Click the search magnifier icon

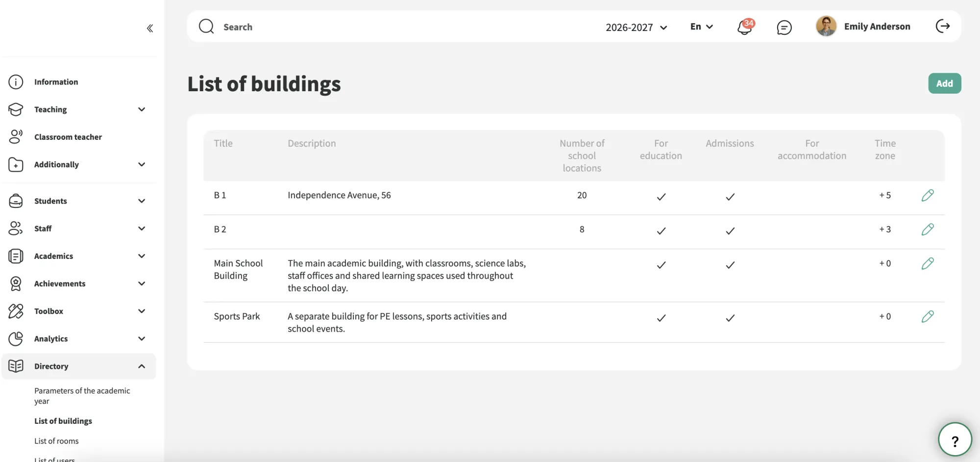tap(206, 26)
